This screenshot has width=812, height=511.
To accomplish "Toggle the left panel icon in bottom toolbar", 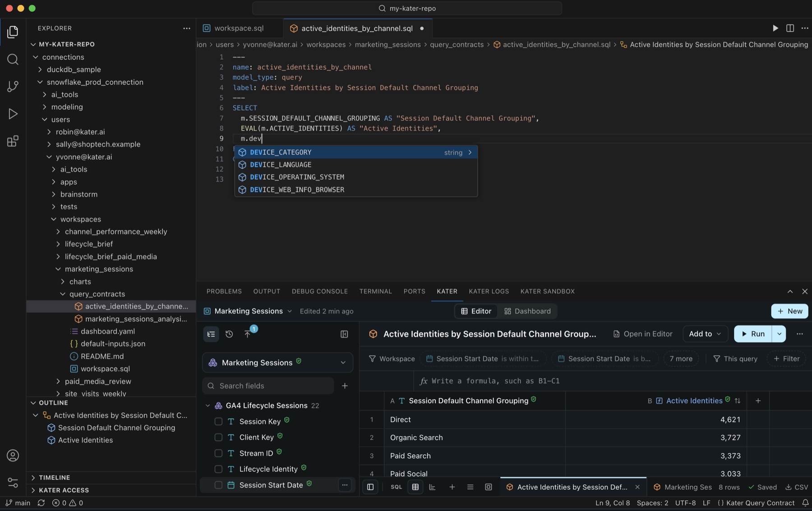I will point(370,487).
